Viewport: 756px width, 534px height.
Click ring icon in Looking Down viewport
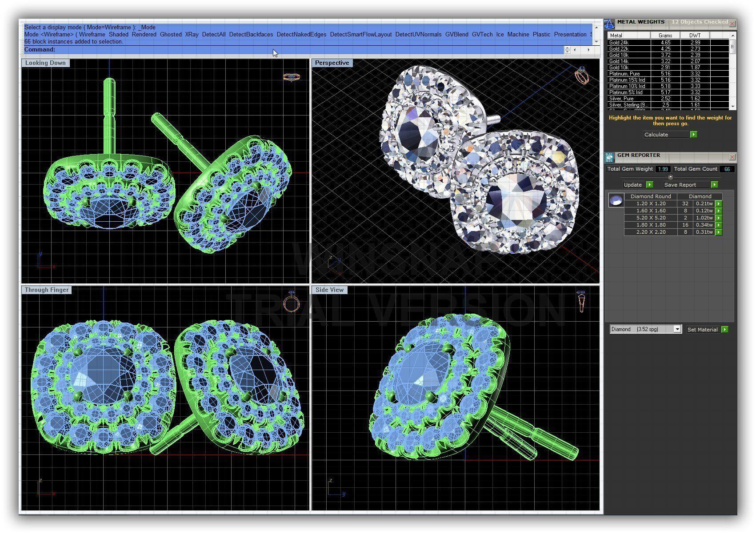(292, 77)
